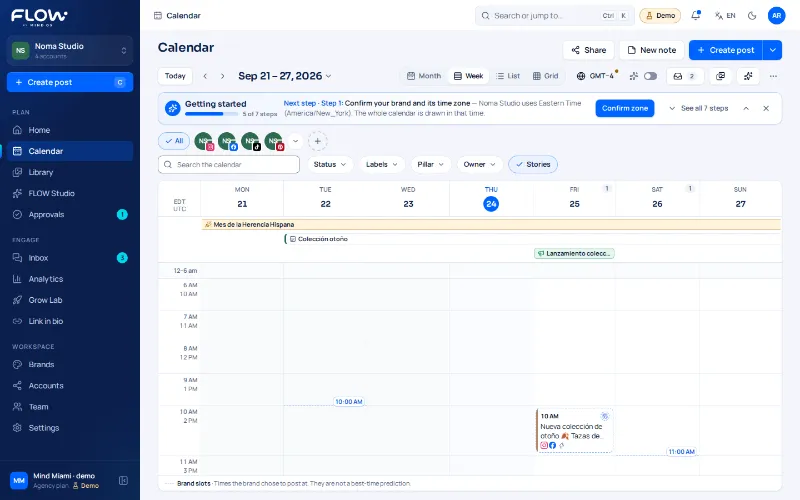This screenshot has height=500, width=800.
Task: Switch to List view
Action: coord(508,76)
